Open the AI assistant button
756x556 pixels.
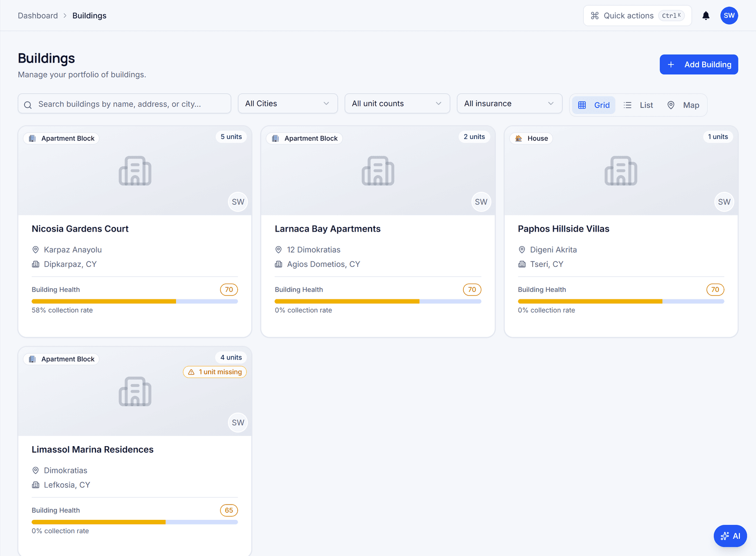(730, 536)
